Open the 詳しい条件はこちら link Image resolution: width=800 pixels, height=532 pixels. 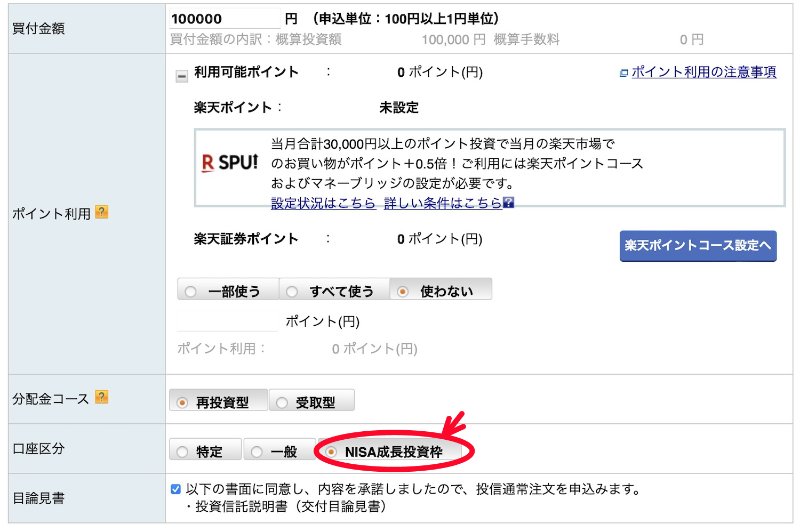[x=443, y=203]
